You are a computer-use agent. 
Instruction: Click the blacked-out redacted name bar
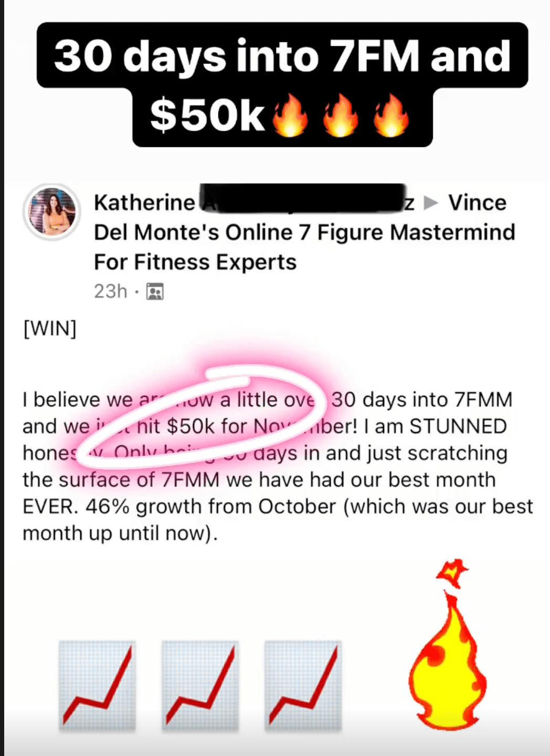click(x=303, y=198)
